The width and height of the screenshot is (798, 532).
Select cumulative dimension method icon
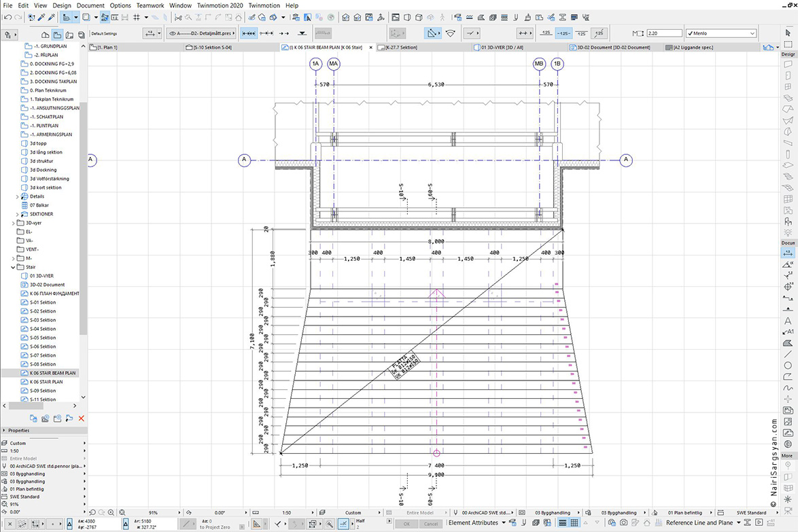(266, 33)
